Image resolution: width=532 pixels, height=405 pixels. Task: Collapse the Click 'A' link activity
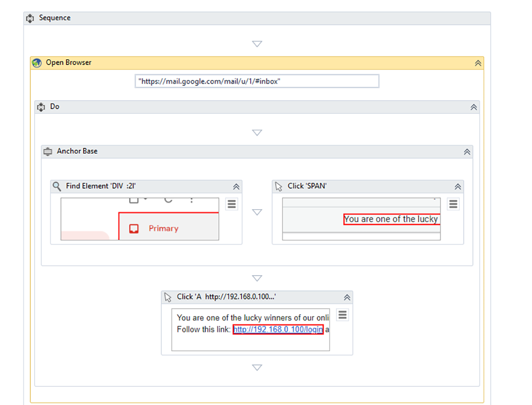point(347,298)
